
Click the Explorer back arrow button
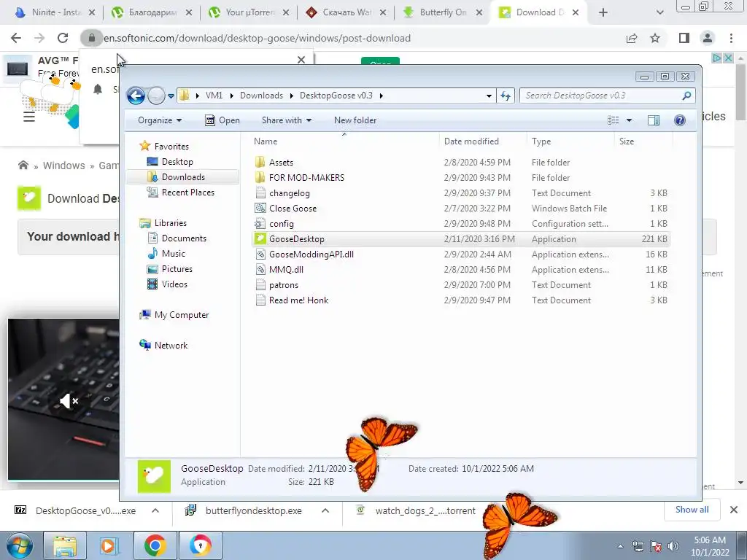[136, 96]
